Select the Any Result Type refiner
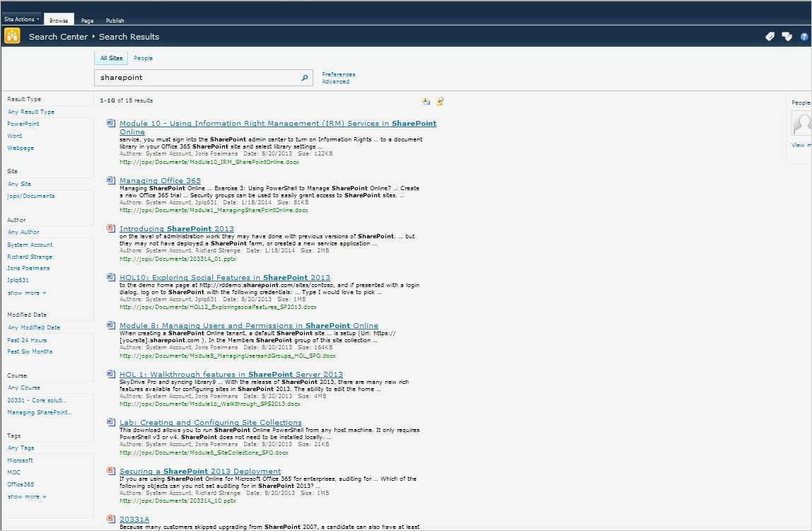 (x=31, y=112)
